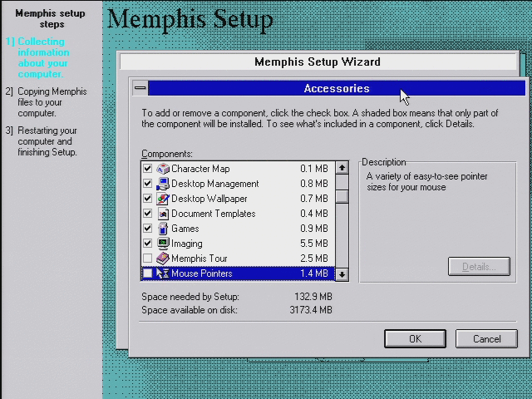Screen dimensions: 532x399
Task: Click the Components: list label
Action: 167,154
